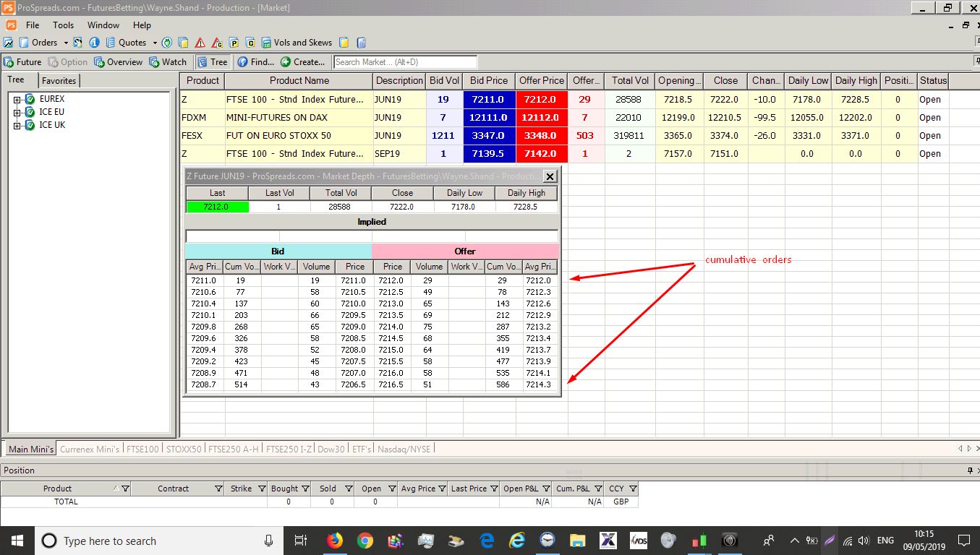This screenshot has width=980, height=555.
Task: Open the Quotes dropdown arrow
Action: coord(155,43)
